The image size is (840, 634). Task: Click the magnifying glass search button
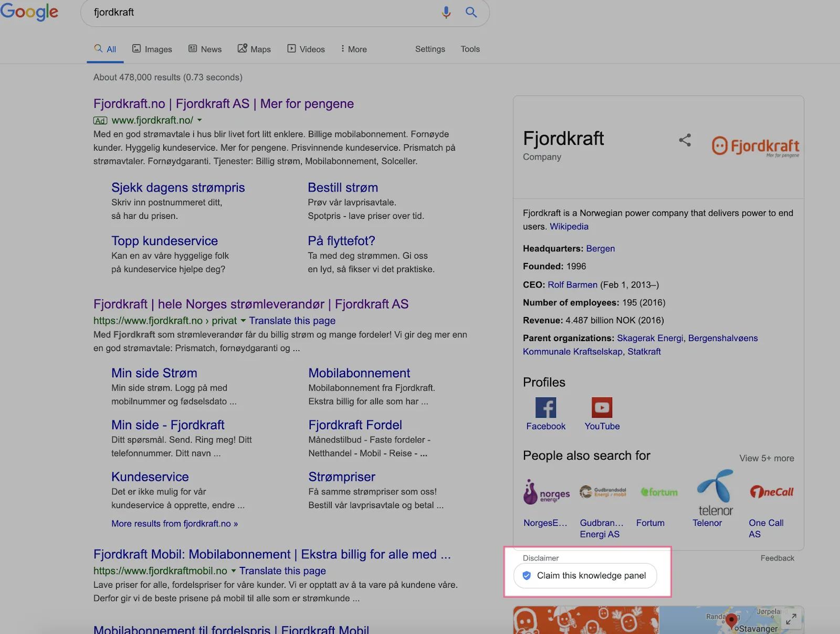pos(471,12)
